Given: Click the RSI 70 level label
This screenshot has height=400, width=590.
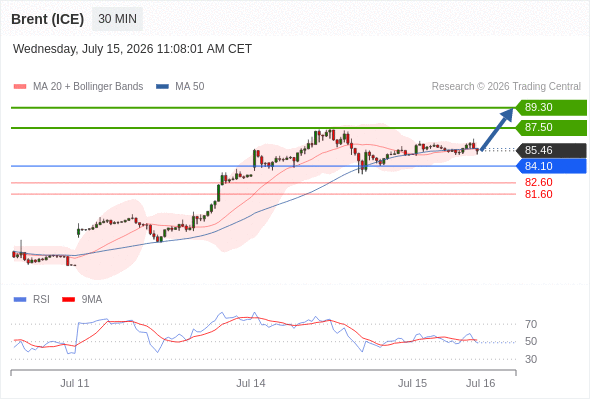Looking at the screenshot, I should pos(531,324).
